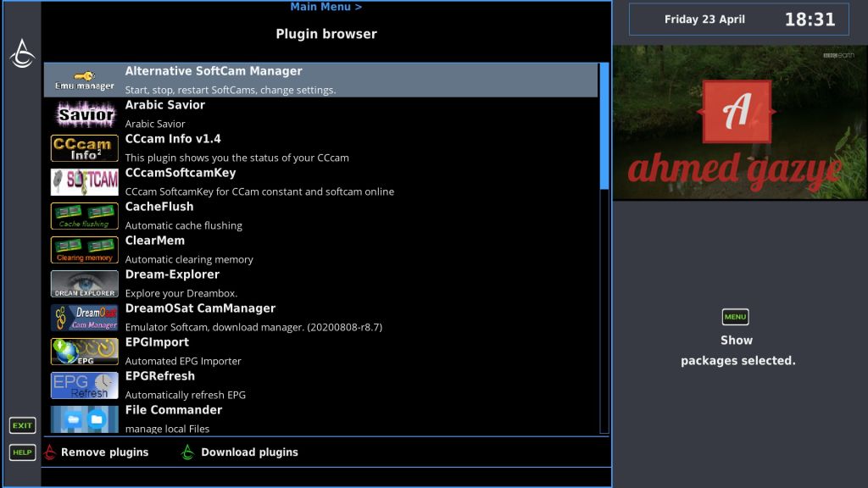Open the Emu manager plugin icon

tap(84, 80)
